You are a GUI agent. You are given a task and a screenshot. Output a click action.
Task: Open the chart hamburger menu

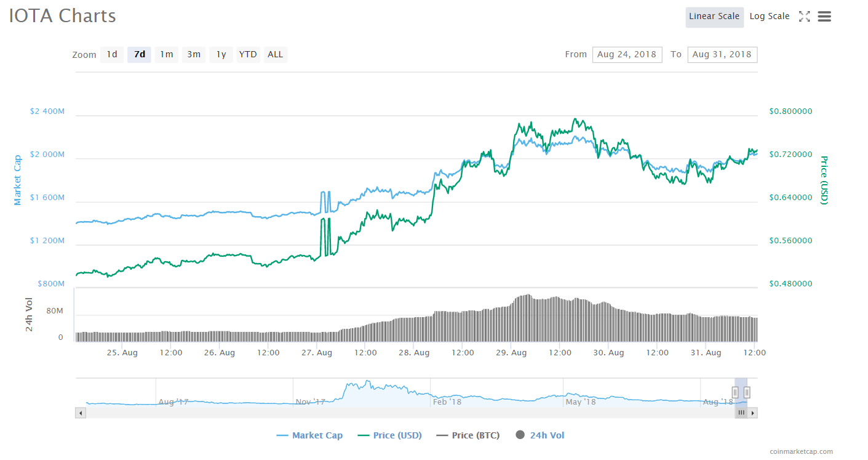pyautogui.click(x=824, y=17)
